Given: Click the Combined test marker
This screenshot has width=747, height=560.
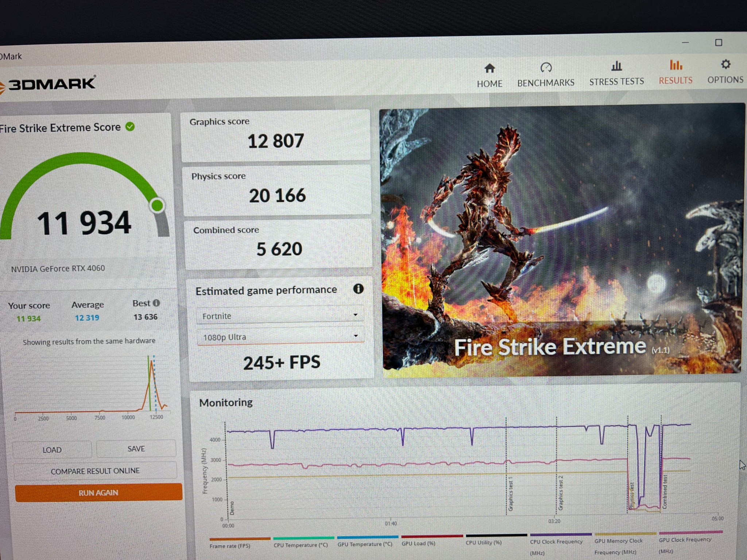Looking at the screenshot, I should tap(665, 491).
